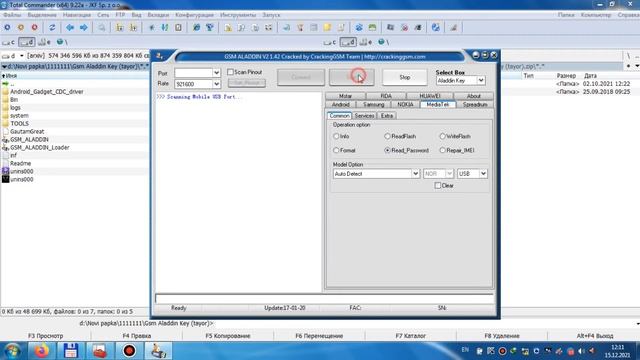Select drive d in left panel drive bar
Viewport: 640px width, 360px height.
click(x=27, y=42)
